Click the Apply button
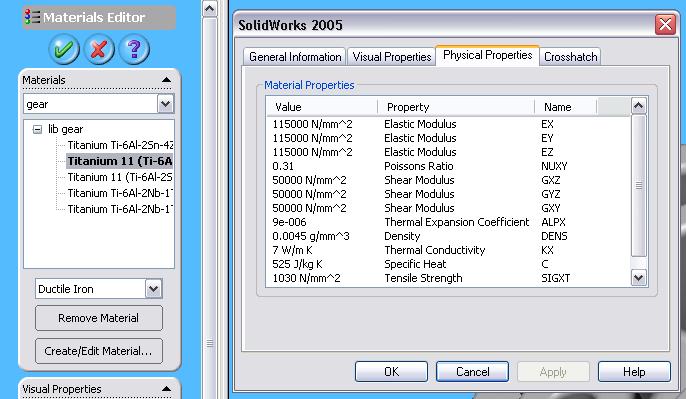The image size is (686, 399). pos(553,371)
